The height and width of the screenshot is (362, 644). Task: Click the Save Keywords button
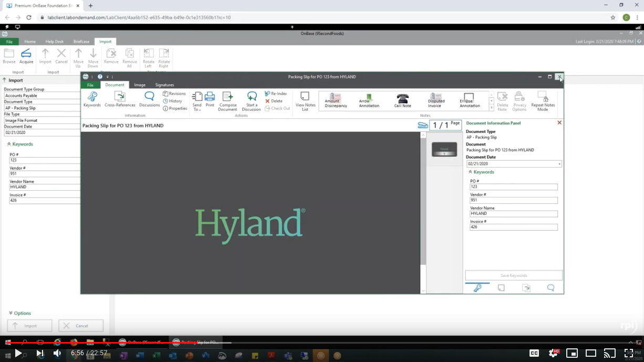tap(513, 275)
